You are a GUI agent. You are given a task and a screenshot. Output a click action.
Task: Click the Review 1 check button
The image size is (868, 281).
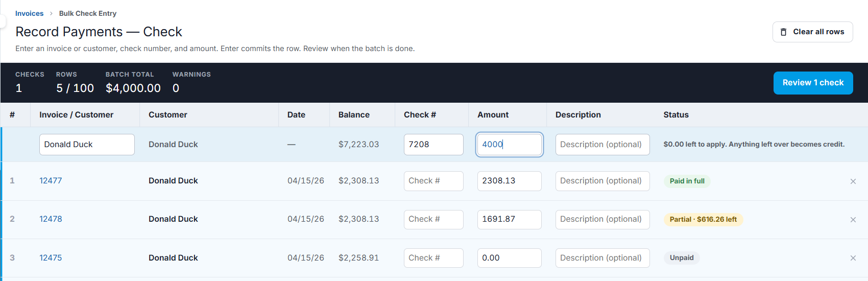813,83
